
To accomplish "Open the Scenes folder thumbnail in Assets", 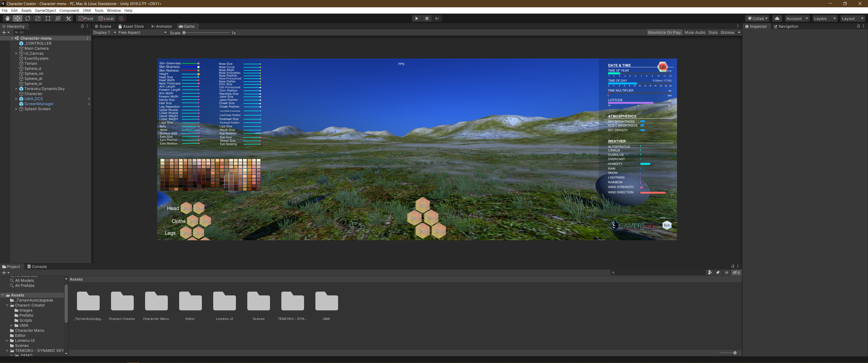I will tap(258, 301).
